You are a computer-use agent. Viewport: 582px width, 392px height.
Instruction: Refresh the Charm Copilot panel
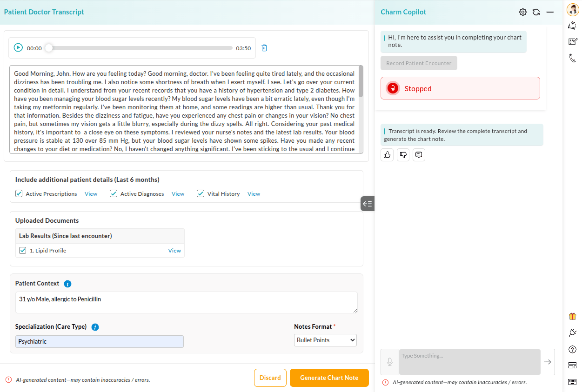536,12
